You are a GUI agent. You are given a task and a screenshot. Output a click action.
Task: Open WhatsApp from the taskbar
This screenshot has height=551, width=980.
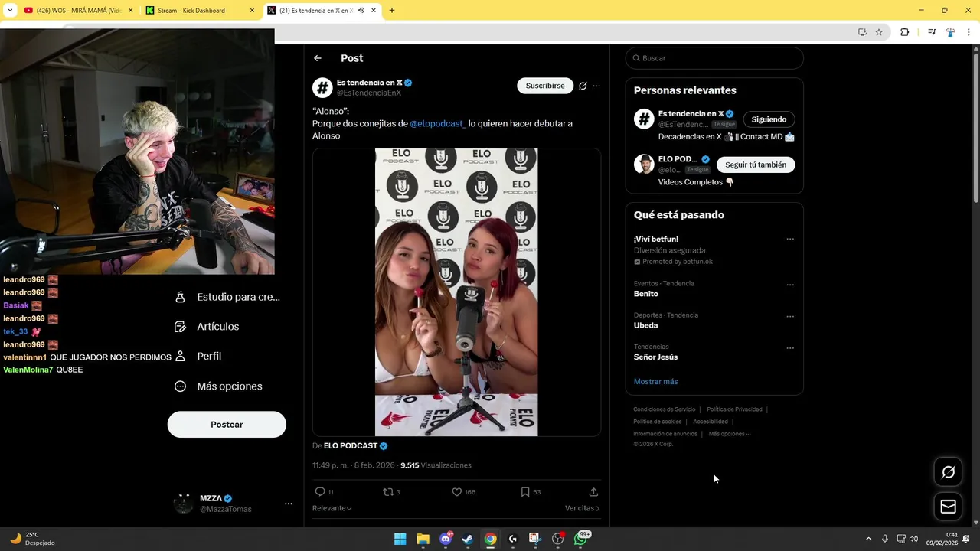(581, 539)
